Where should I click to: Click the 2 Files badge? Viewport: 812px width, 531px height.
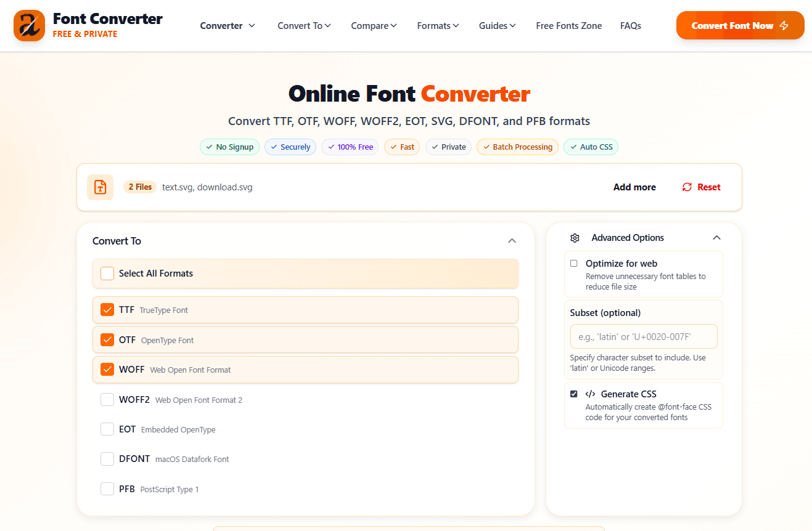pos(139,187)
